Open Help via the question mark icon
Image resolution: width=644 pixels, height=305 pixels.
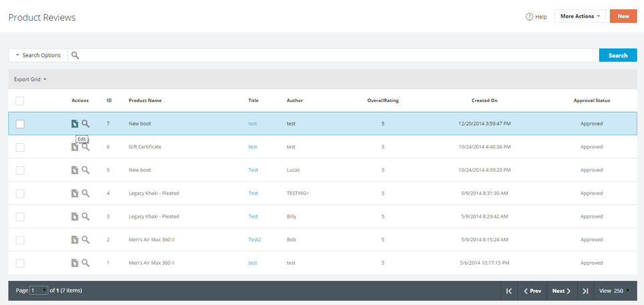(x=529, y=17)
